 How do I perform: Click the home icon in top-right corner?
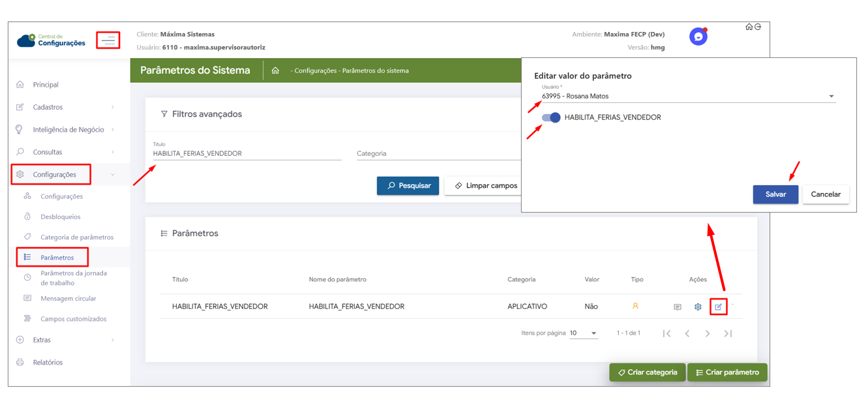(x=749, y=27)
